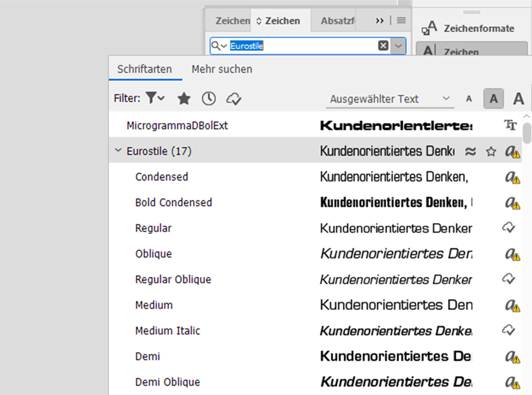This screenshot has height=395, width=532.
Task: Click the cloud activation icon on Regular row
Action: pyautogui.click(x=509, y=227)
